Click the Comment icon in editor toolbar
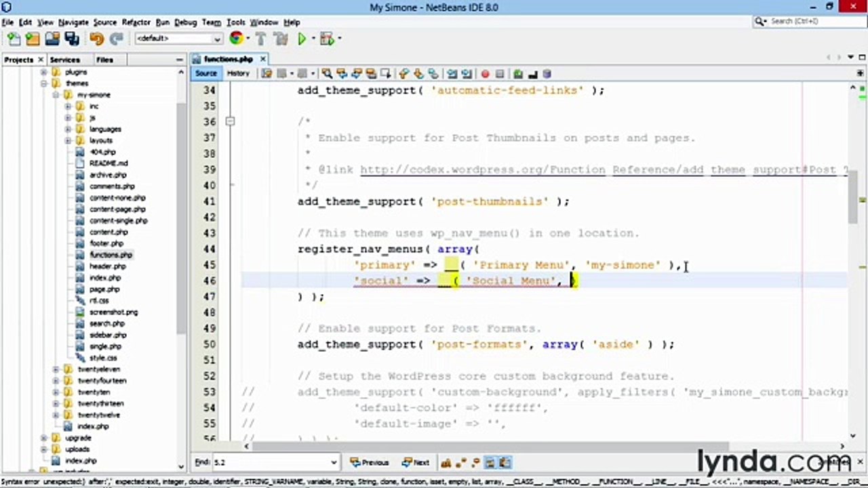 (518, 73)
